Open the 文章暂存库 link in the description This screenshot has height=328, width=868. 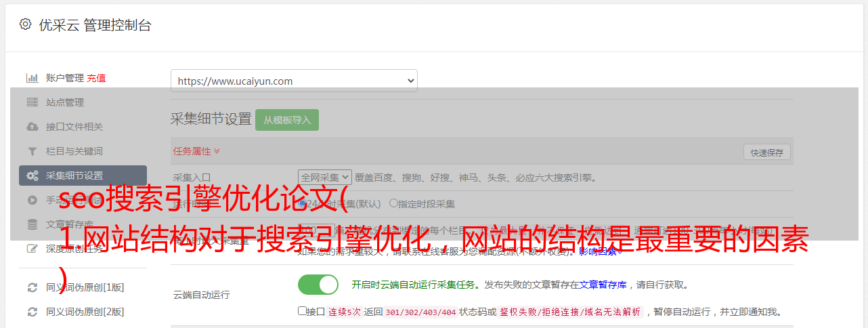(x=603, y=285)
